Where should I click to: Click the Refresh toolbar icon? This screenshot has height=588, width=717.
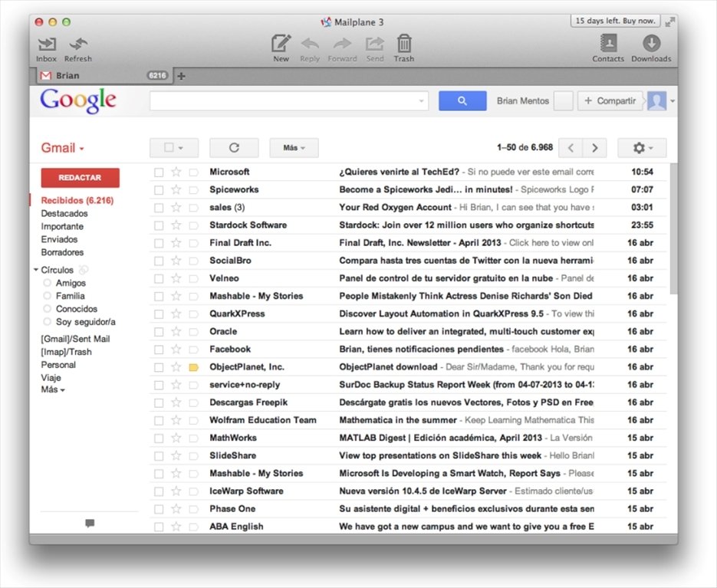click(x=78, y=49)
